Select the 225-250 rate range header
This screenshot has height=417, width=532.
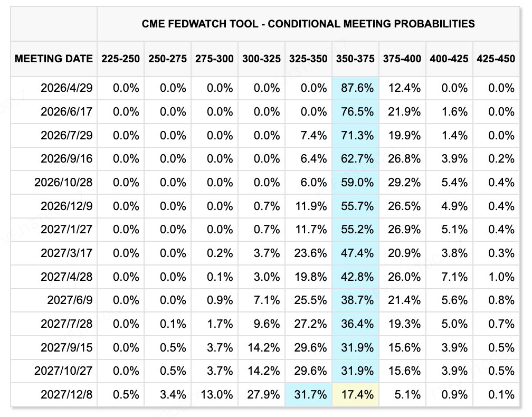coord(121,59)
